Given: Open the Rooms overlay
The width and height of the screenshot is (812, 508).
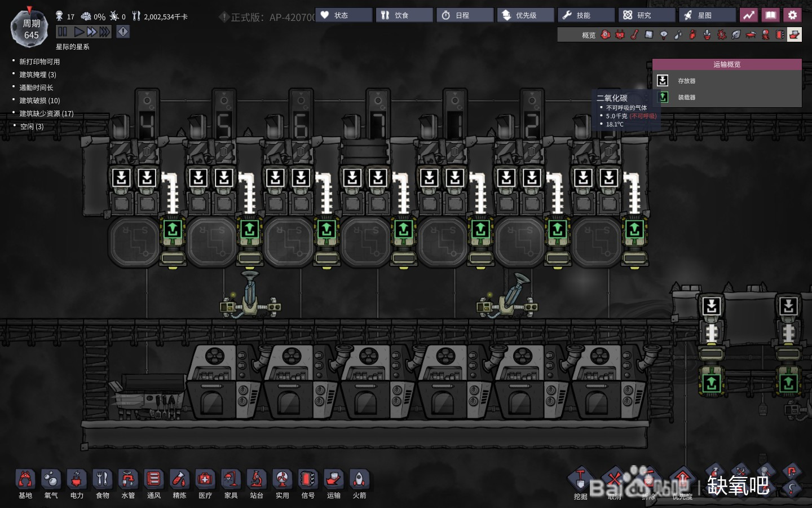Looking at the screenshot, I should [751, 35].
